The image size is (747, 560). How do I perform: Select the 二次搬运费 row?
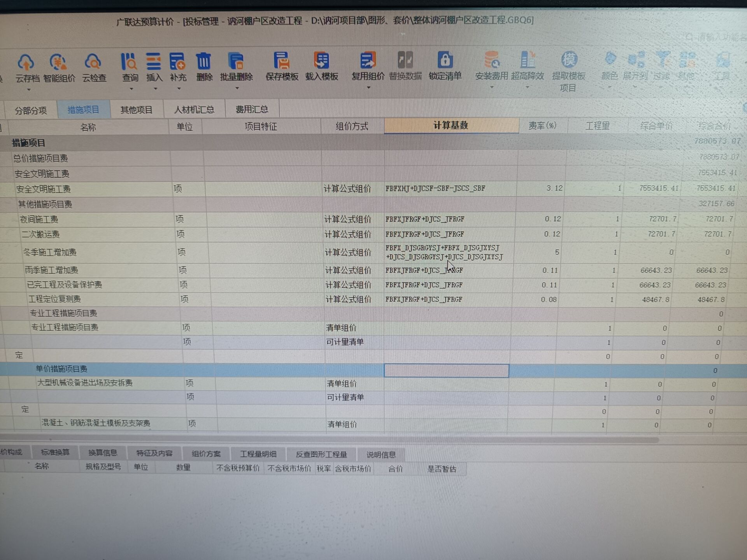coord(373,234)
